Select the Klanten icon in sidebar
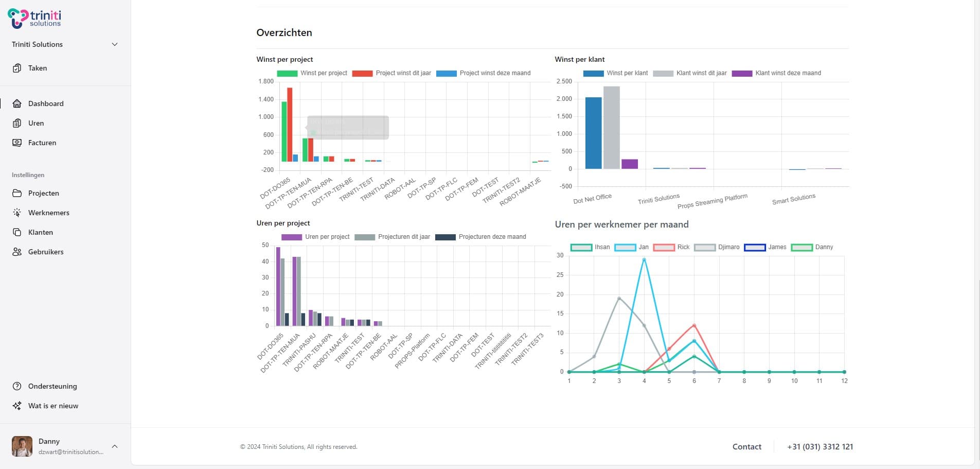The height and width of the screenshot is (469, 980). [x=17, y=232]
